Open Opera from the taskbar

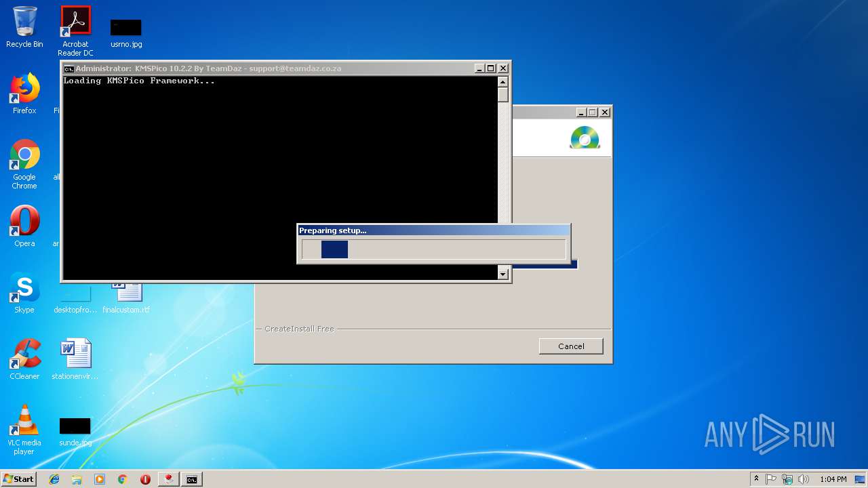pyautogui.click(x=145, y=479)
